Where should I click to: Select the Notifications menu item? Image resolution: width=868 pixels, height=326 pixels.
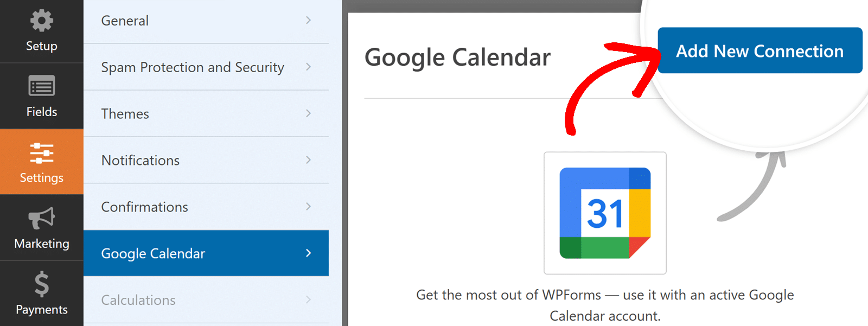(140, 160)
